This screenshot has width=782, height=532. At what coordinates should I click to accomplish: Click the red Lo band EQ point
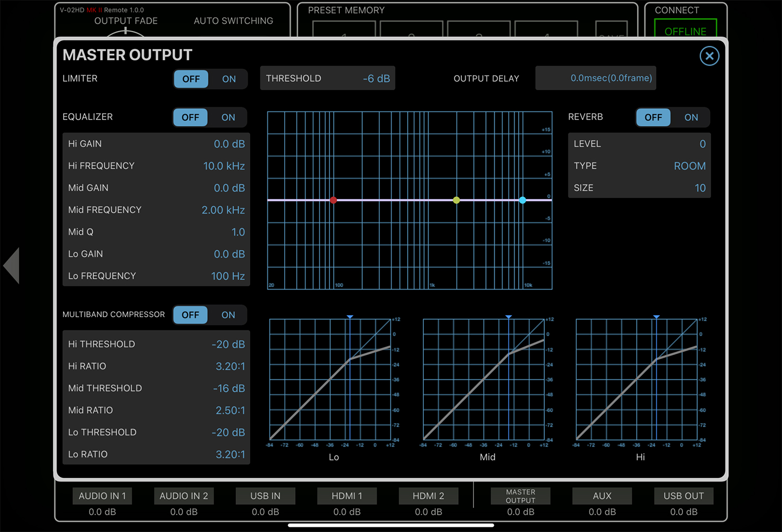[x=333, y=200]
